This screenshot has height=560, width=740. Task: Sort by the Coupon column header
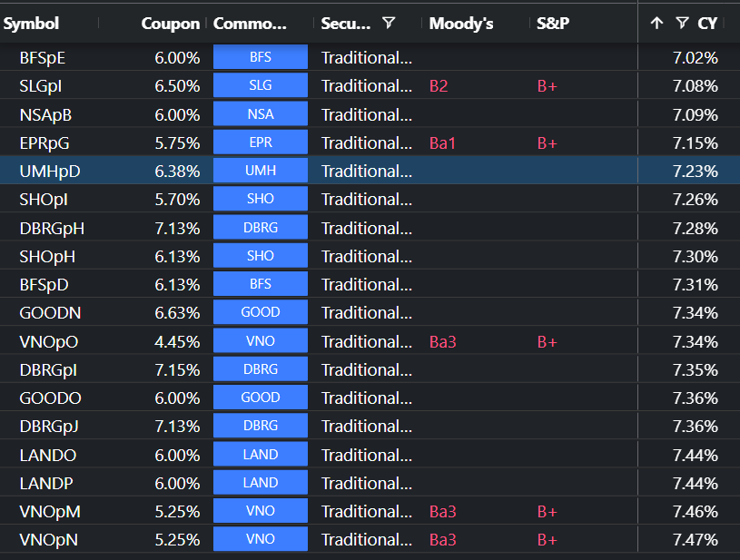[170, 23]
